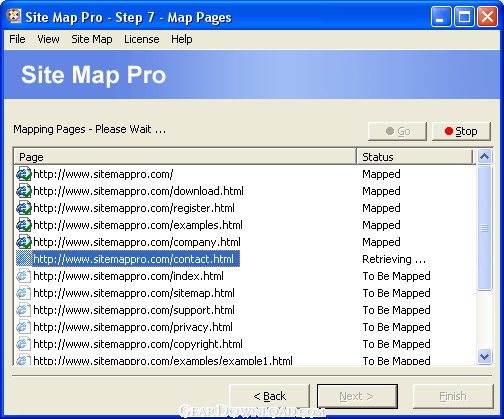The width and height of the screenshot is (504, 419).
Task: Click the vertical scrollbar thumb in page list
Action: tap(484, 228)
